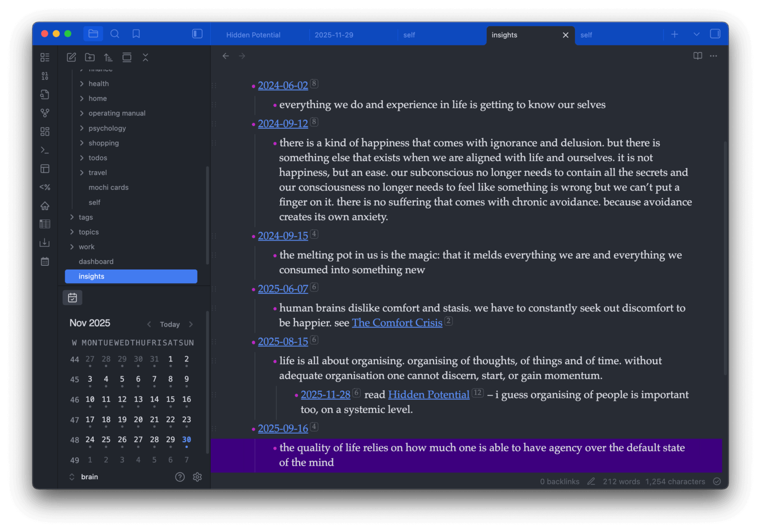Open the search panel
This screenshot has height=532, width=761.
[115, 34]
